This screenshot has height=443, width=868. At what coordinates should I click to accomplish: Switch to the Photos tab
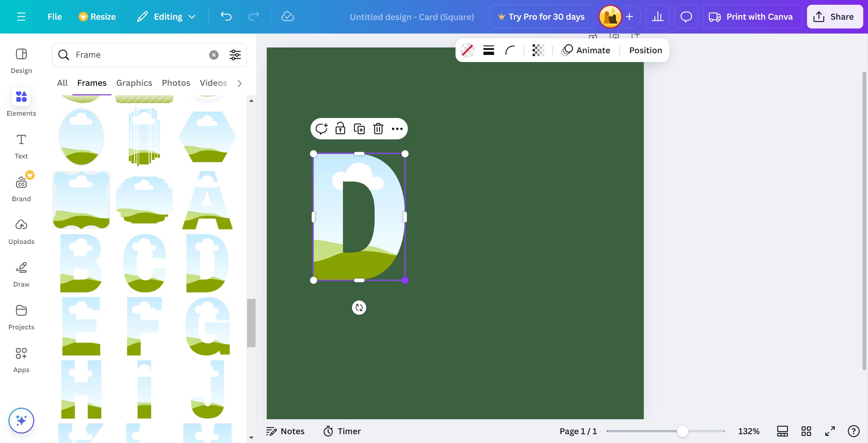tap(176, 83)
